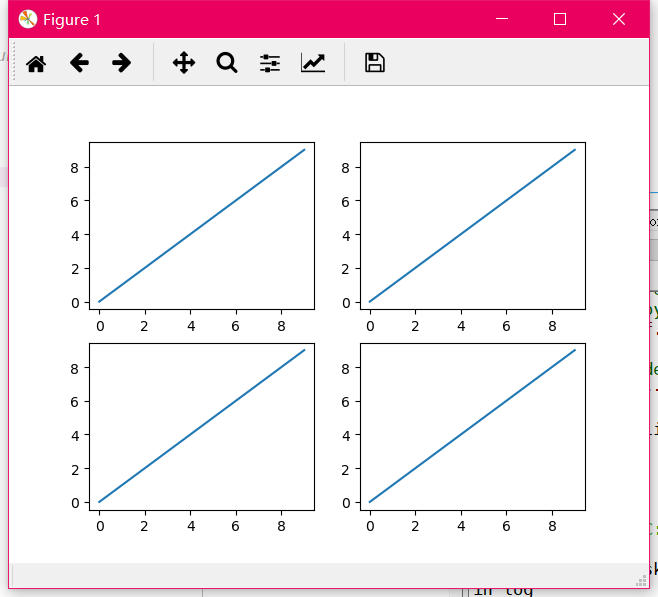Close the Figure 1 window

(619, 19)
